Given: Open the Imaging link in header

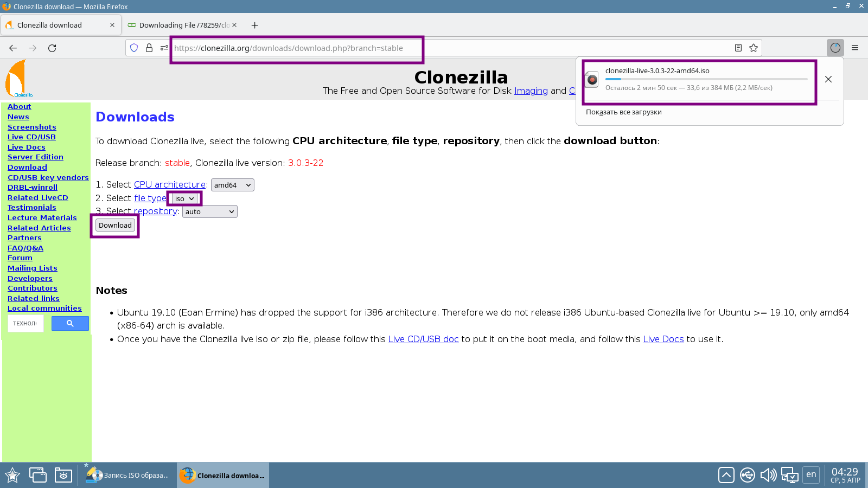Looking at the screenshot, I should point(531,91).
